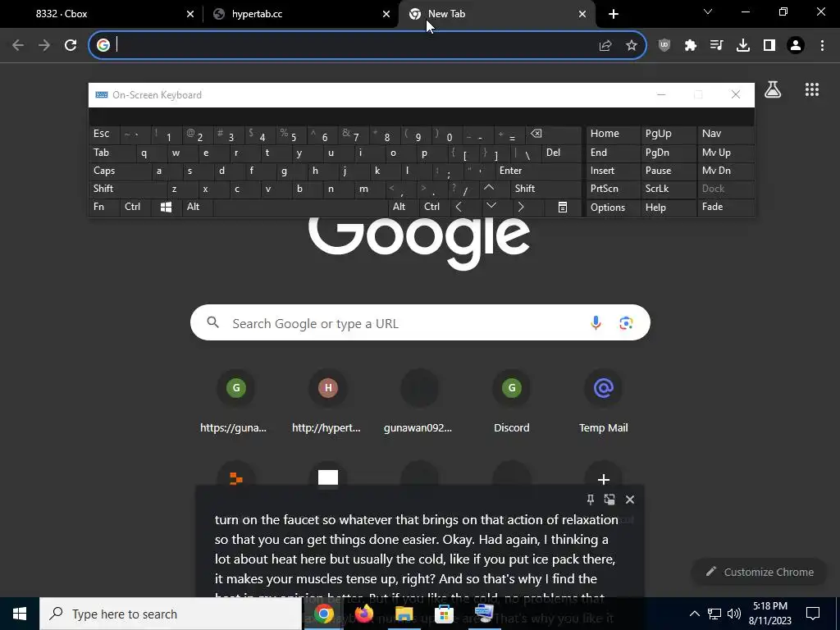This screenshot has width=840, height=630.
Task: Click the Search Google or type a URL box
Action: pyautogui.click(x=420, y=323)
